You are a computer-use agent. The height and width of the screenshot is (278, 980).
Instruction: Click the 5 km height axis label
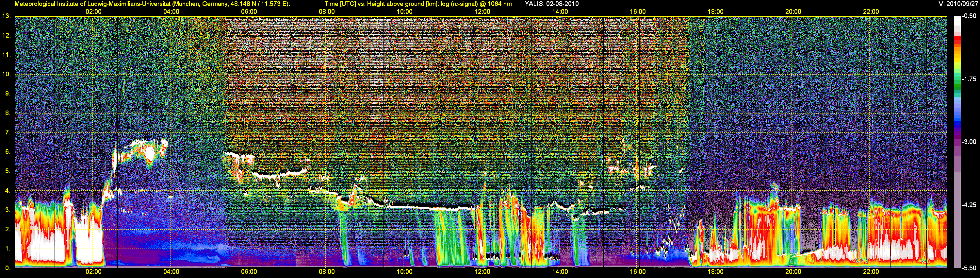click(x=8, y=171)
